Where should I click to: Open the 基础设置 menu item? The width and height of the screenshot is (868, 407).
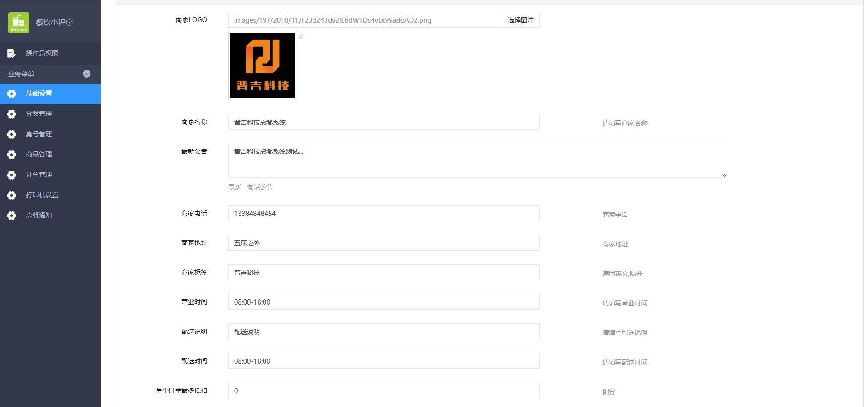(x=50, y=94)
